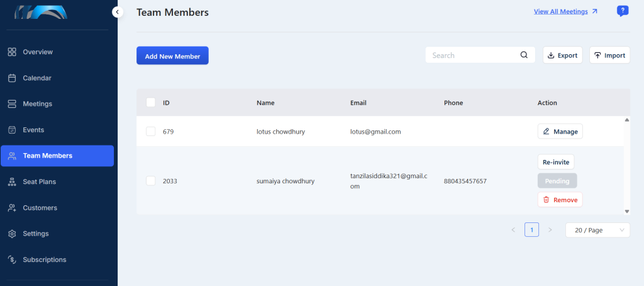Image resolution: width=644 pixels, height=286 pixels.
Task: Click the Settings gear icon
Action: (x=12, y=234)
